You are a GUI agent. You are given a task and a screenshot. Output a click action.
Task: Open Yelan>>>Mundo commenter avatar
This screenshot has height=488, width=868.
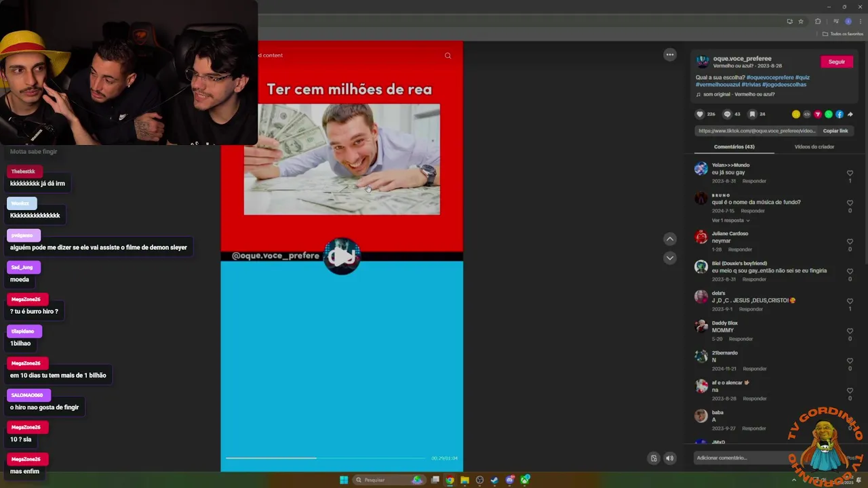(x=701, y=169)
